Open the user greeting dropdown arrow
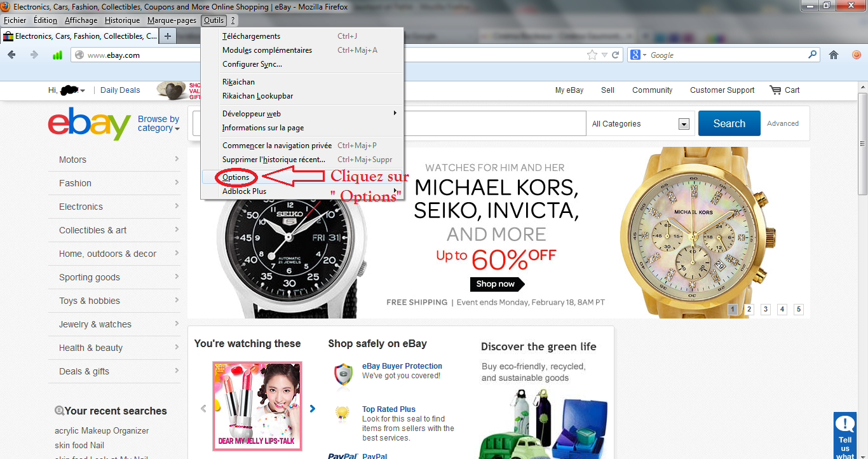Viewport: 868px width, 459px height. point(83,91)
